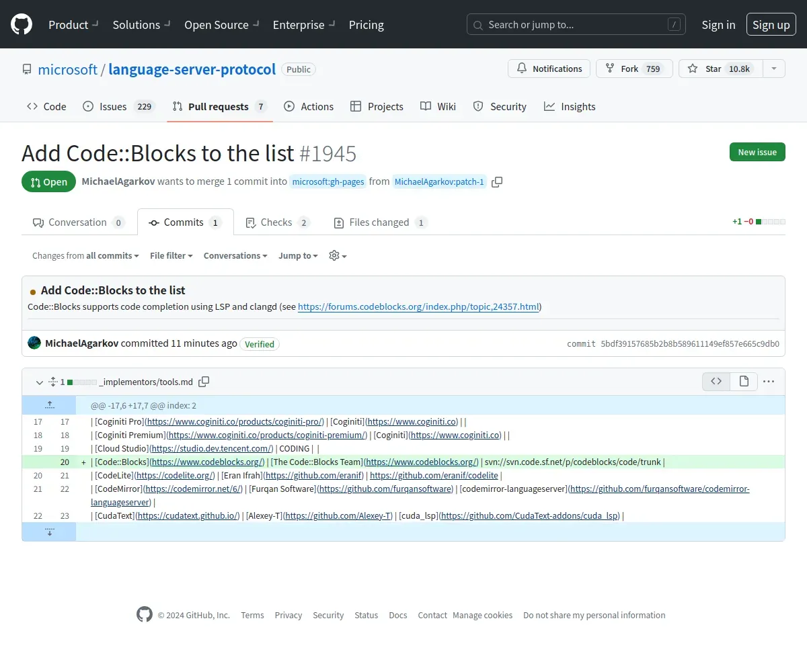Copy the head branch name icon

(x=497, y=181)
